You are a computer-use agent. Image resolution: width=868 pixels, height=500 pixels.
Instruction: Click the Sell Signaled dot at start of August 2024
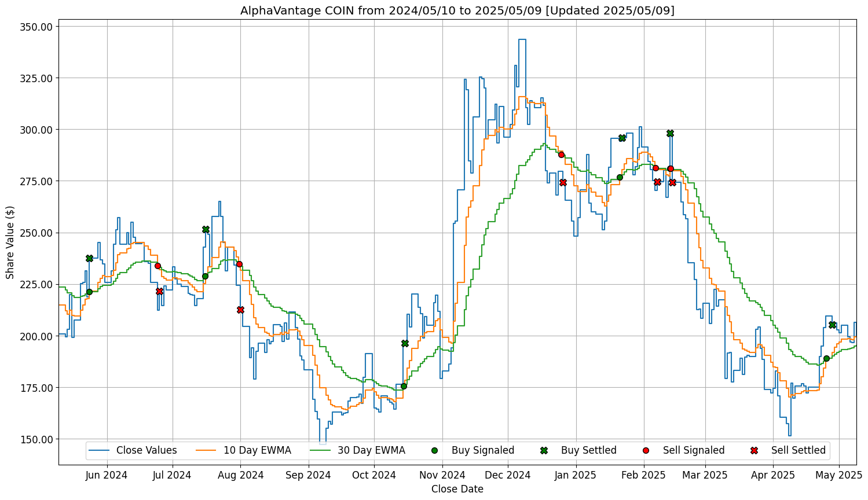coord(239,264)
